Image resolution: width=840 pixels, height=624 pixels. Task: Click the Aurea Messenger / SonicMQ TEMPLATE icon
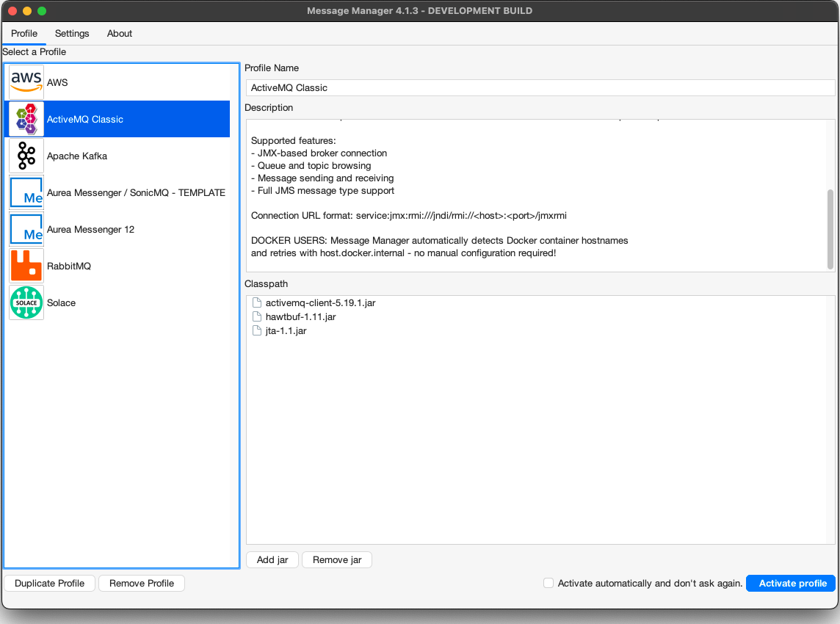pyautogui.click(x=26, y=192)
